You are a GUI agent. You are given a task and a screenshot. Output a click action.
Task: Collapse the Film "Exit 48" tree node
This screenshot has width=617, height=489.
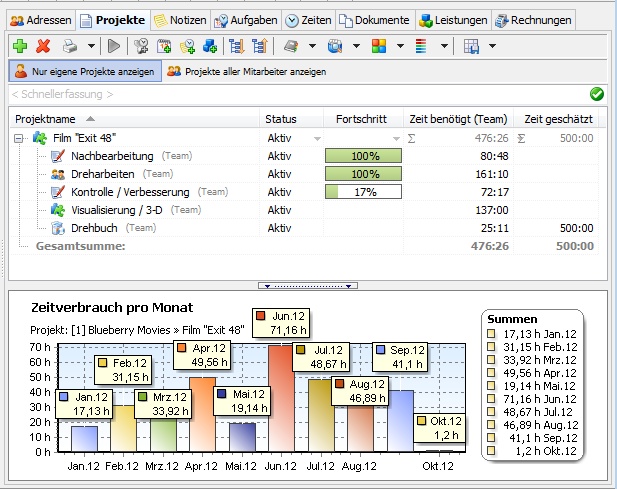[18, 138]
